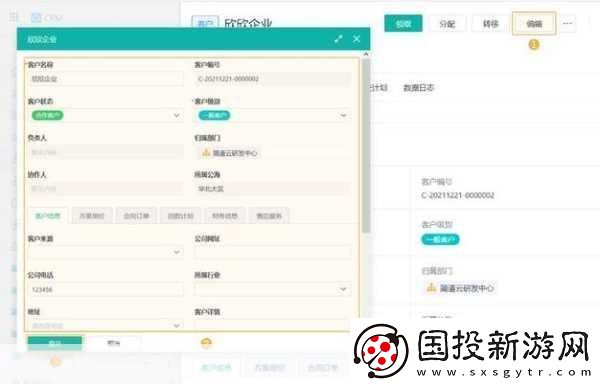Screen dimensions: 600x384
Task: Click the 分配 button in the header
Action: click(447, 24)
